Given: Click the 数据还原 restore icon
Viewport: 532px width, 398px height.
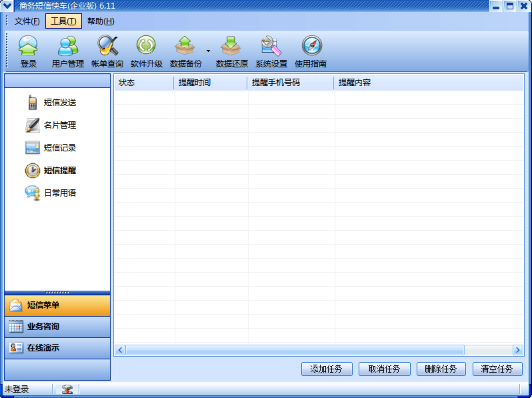Looking at the screenshot, I should (x=231, y=52).
